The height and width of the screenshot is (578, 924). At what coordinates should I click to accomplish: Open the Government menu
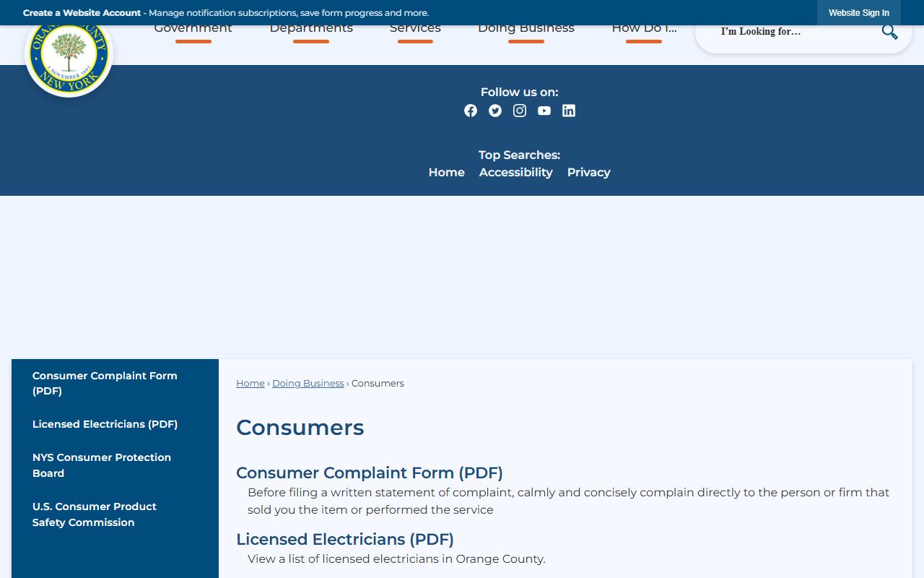pyautogui.click(x=193, y=30)
